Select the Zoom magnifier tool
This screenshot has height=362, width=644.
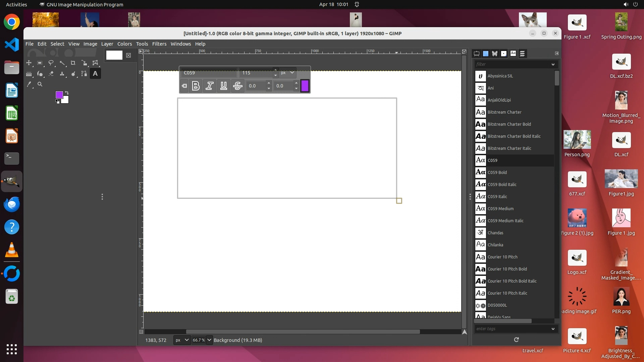pos(40,84)
